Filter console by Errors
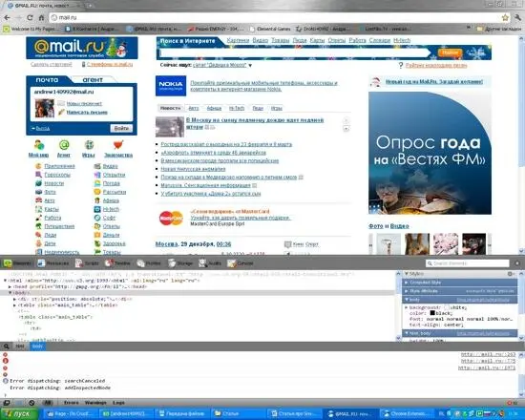Viewport: 525px width, 420px height. [71, 403]
